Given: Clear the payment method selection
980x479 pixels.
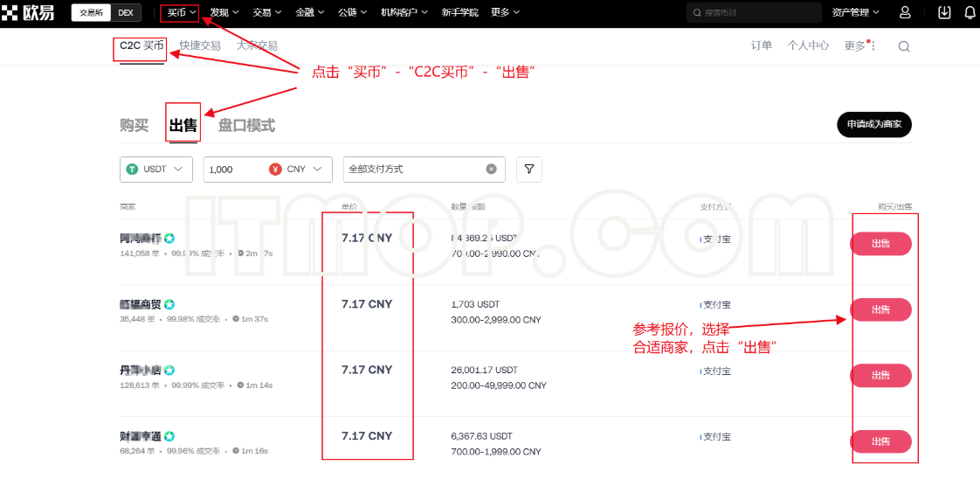Looking at the screenshot, I should 491,169.
